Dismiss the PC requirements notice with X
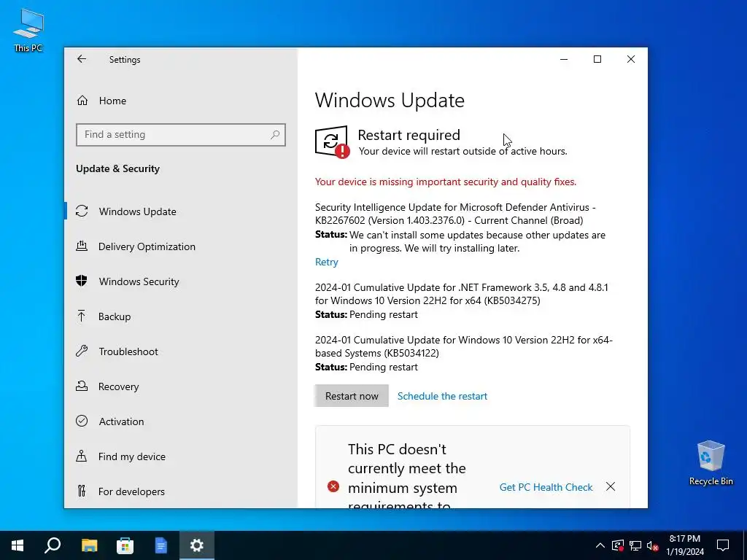The height and width of the screenshot is (560, 747). tap(611, 486)
